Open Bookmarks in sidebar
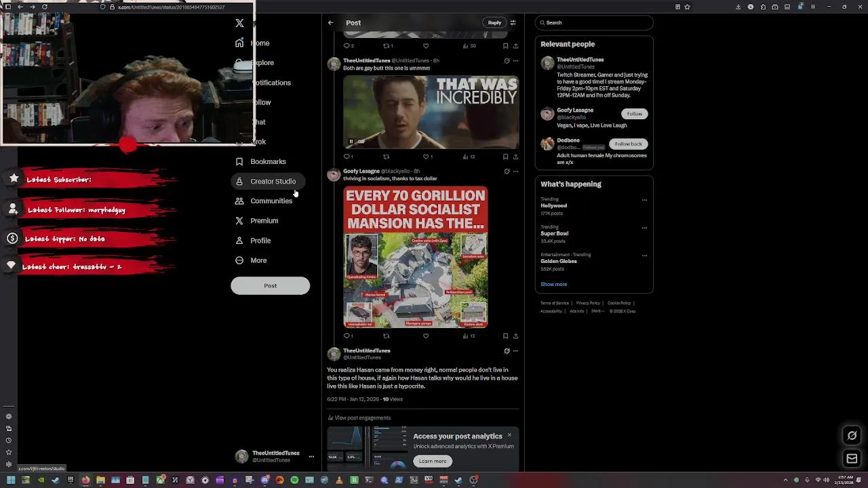 (260, 161)
